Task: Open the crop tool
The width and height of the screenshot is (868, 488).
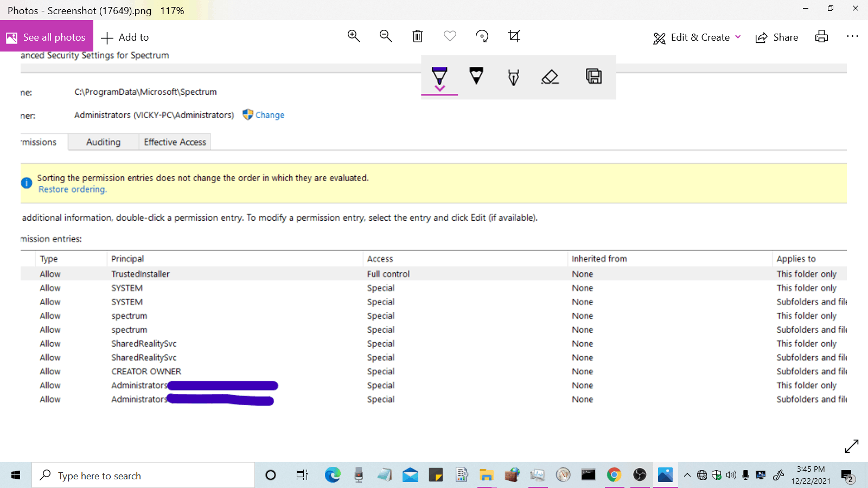Action: pos(514,36)
